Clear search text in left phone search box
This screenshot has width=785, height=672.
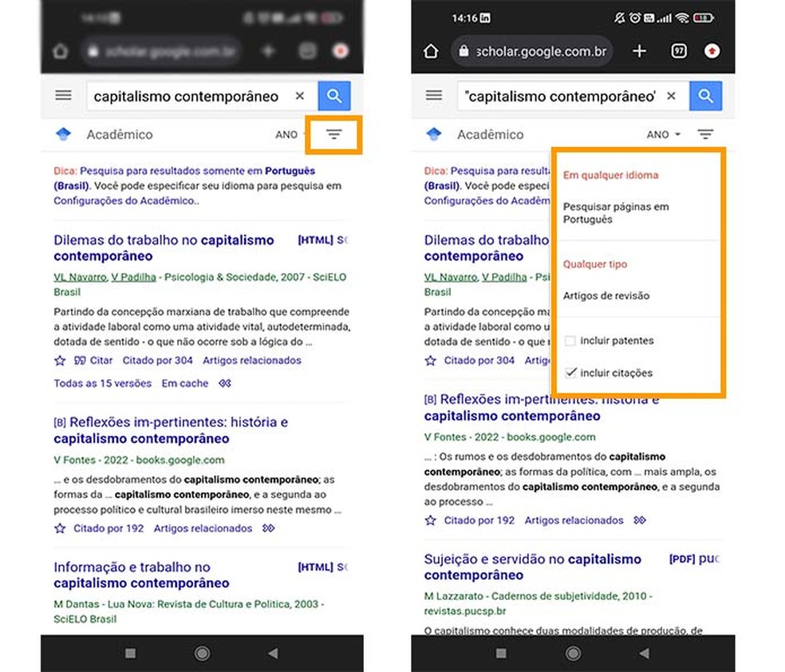pos(300,96)
